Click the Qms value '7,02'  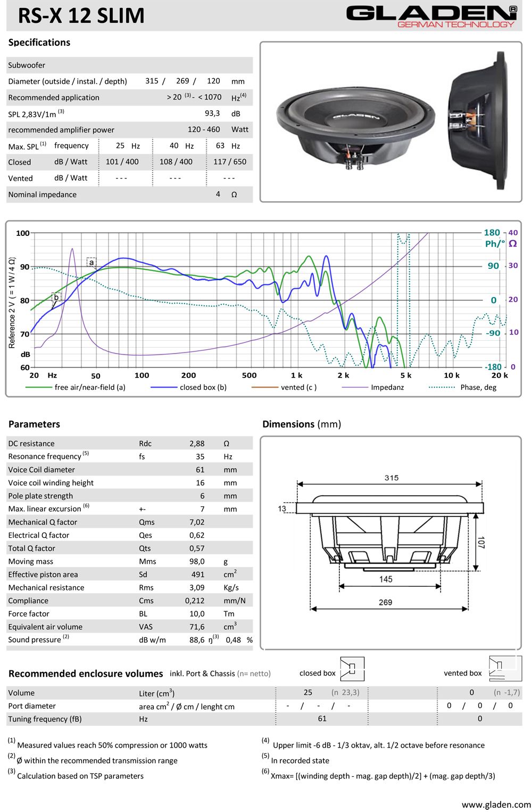coord(197,522)
